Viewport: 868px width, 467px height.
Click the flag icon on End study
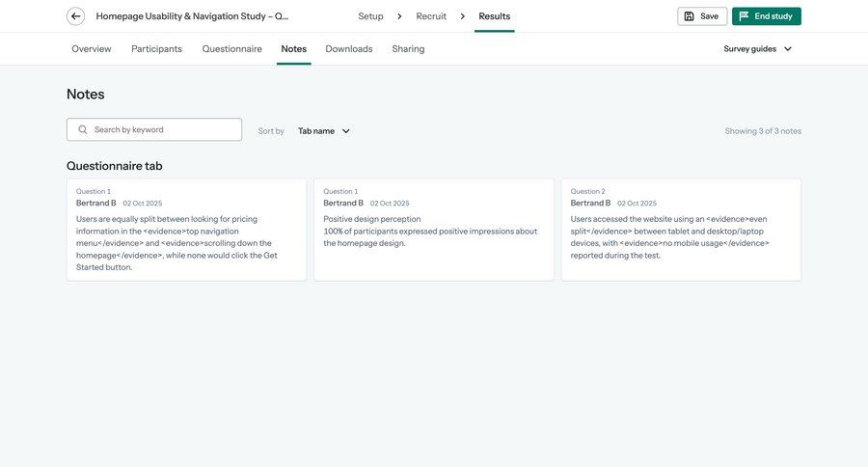744,16
